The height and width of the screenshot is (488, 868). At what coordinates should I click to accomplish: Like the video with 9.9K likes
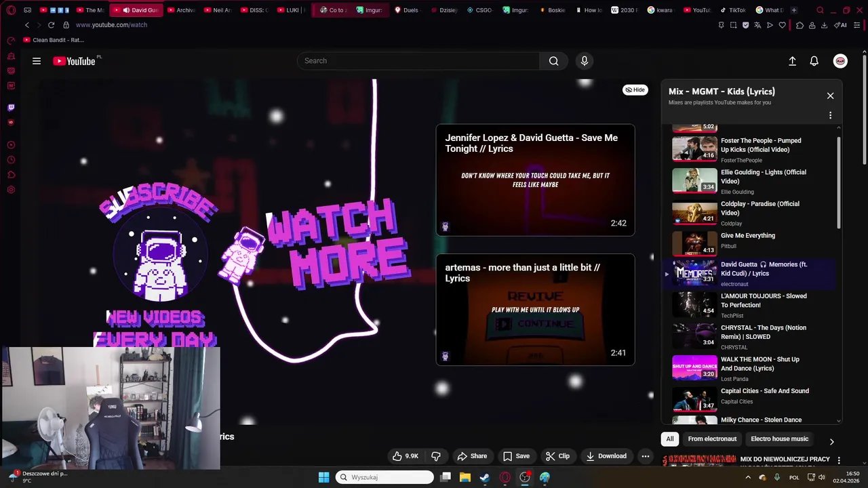click(x=406, y=456)
